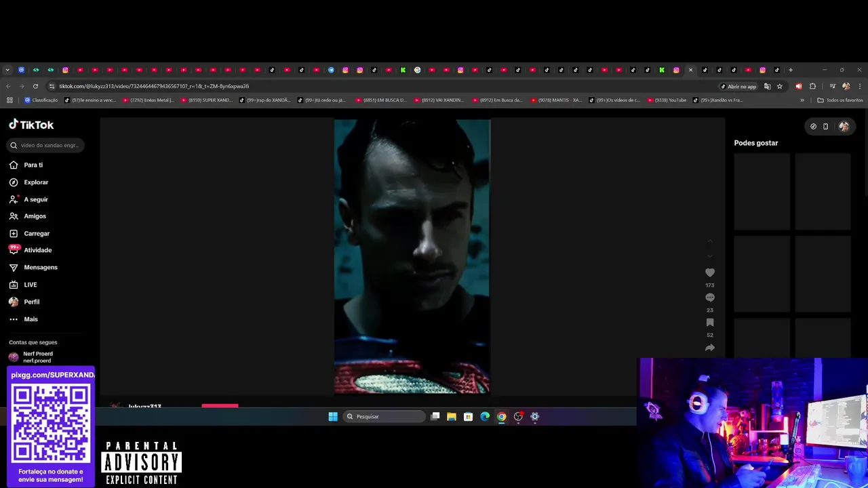Focus the TikTok search field
This screenshot has width=868, height=488.
pyautogui.click(x=46, y=145)
